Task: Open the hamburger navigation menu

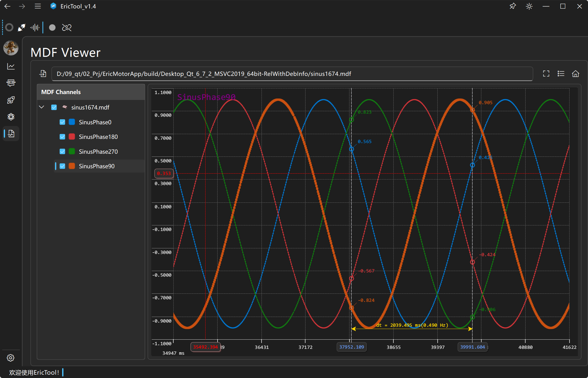Action: click(x=38, y=6)
